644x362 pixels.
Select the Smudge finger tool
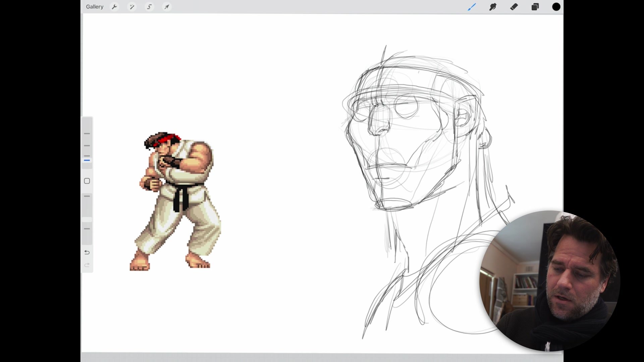[493, 7]
